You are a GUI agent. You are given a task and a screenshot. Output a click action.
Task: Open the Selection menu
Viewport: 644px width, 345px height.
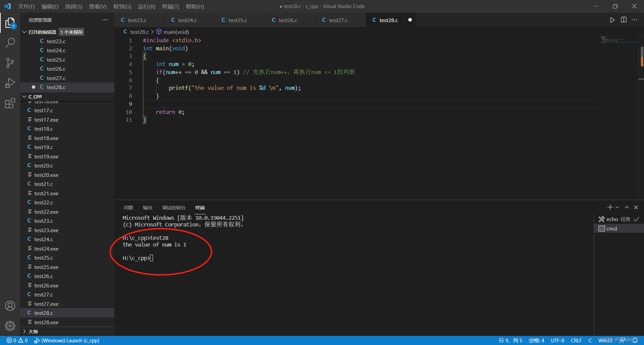tap(73, 6)
